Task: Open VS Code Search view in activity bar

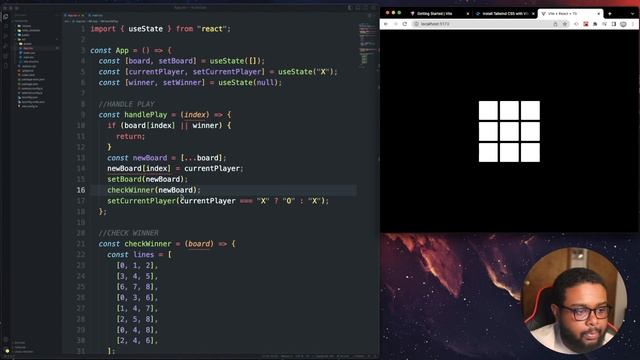Action: (6, 26)
